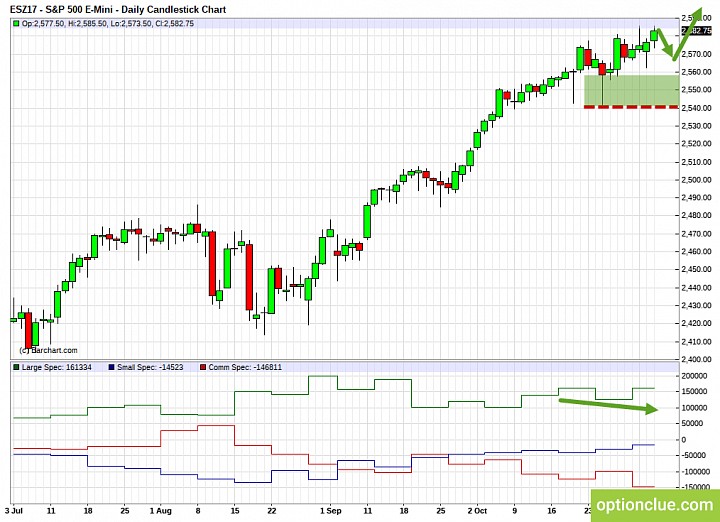Click the 'Hi:2,585.50' high price text
Viewport: 720px width, 522px height.
87,23
